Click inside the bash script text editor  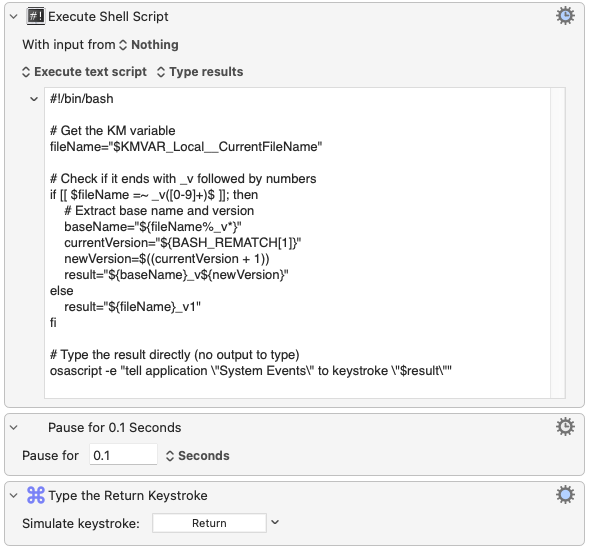297,243
